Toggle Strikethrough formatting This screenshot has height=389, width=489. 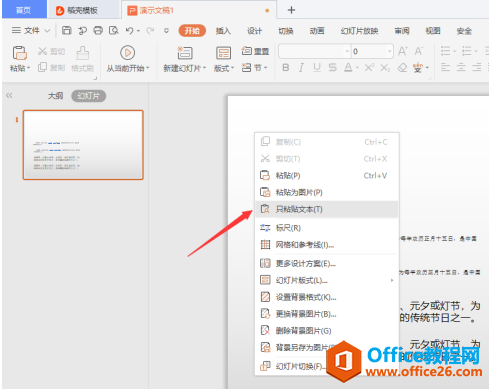(332, 68)
